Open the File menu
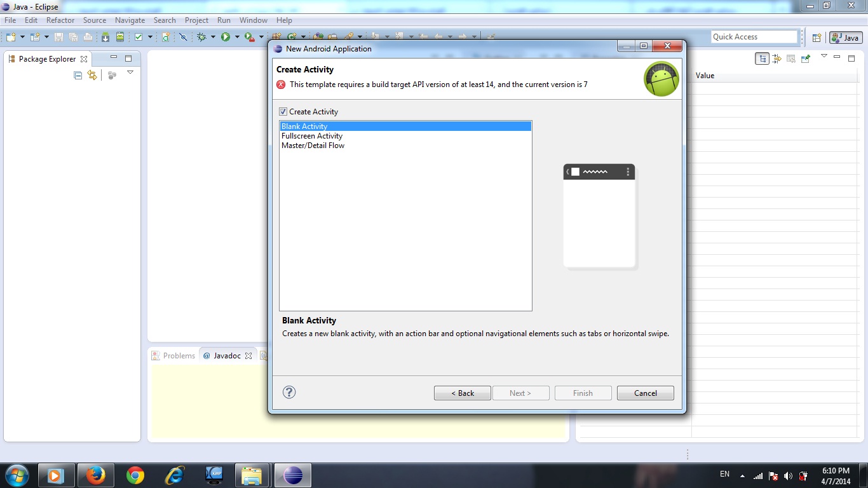The height and width of the screenshot is (488, 868). coord(10,20)
